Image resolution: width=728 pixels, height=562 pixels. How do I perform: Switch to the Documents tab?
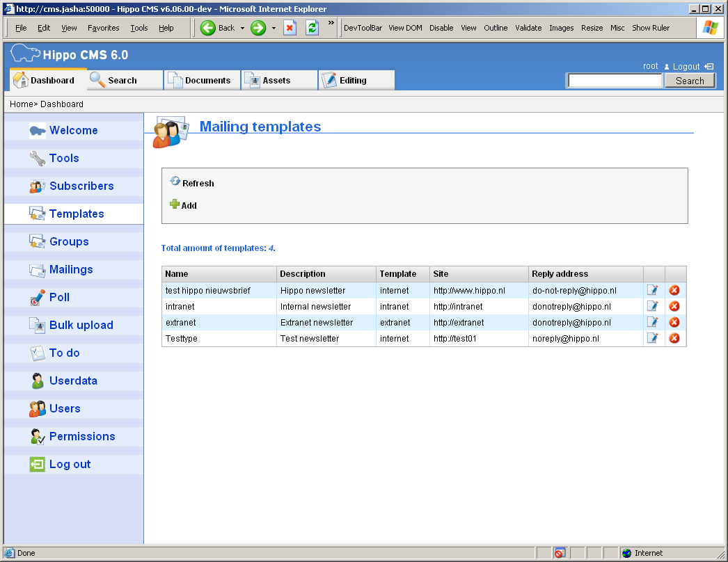202,81
